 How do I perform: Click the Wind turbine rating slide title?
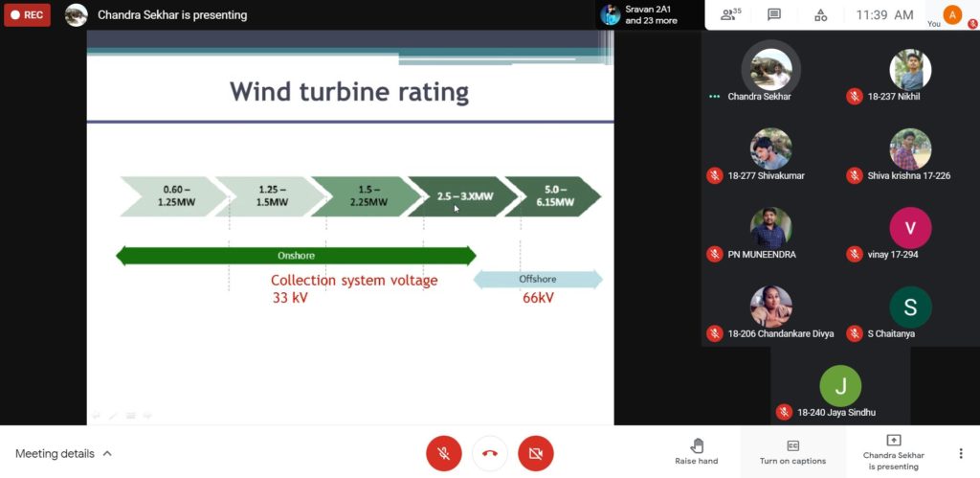coord(349,92)
